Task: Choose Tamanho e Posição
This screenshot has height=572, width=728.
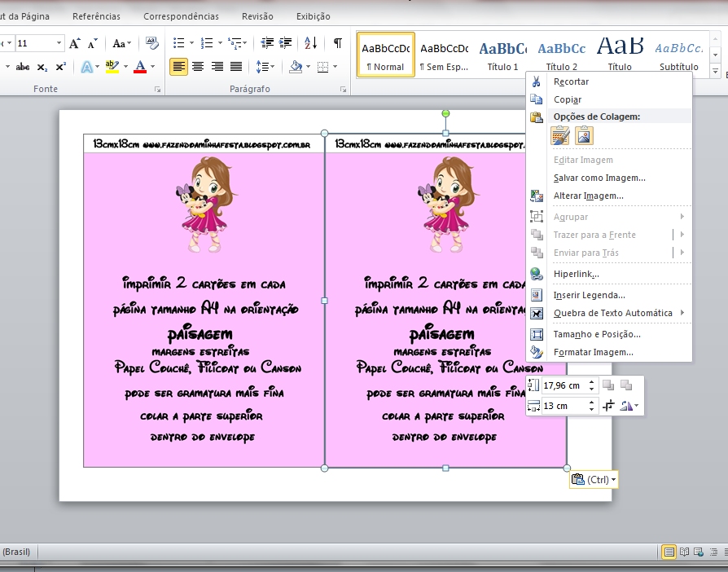Action: pyautogui.click(x=608, y=334)
